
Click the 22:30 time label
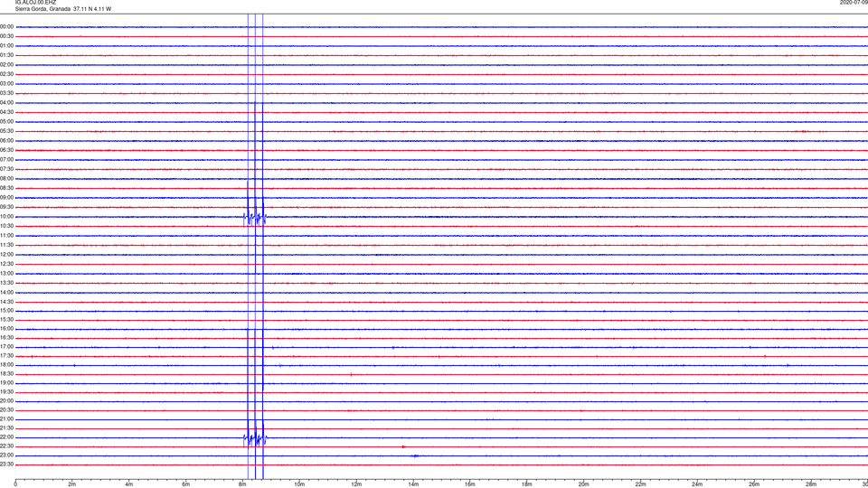tap(6, 446)
